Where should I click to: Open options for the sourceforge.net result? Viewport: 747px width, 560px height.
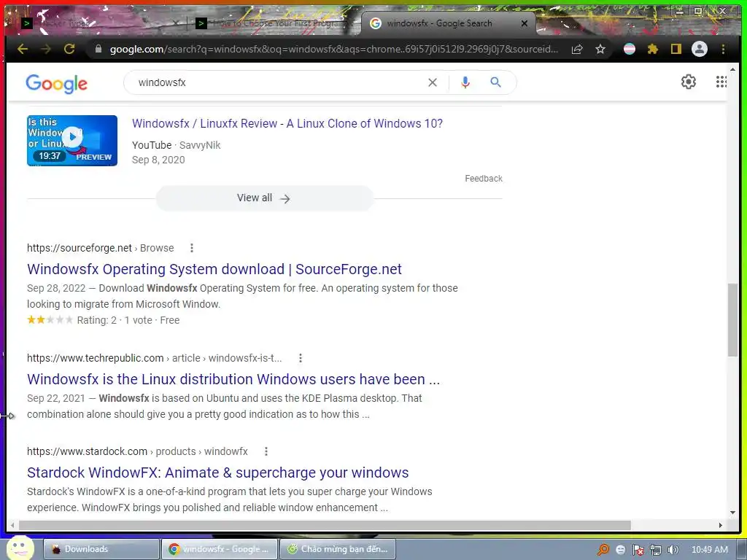(x=192, y=248)
